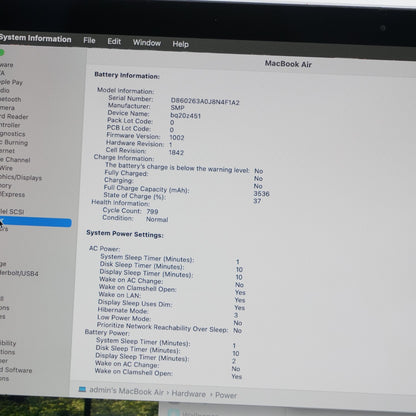Click serial number D860263A0J8N4F1A2
This screenshot has width=416, height=416.
coord(205,101)
